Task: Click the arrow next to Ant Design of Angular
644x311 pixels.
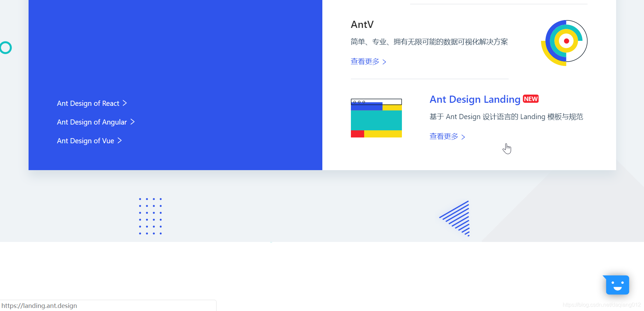Action: 133,122
